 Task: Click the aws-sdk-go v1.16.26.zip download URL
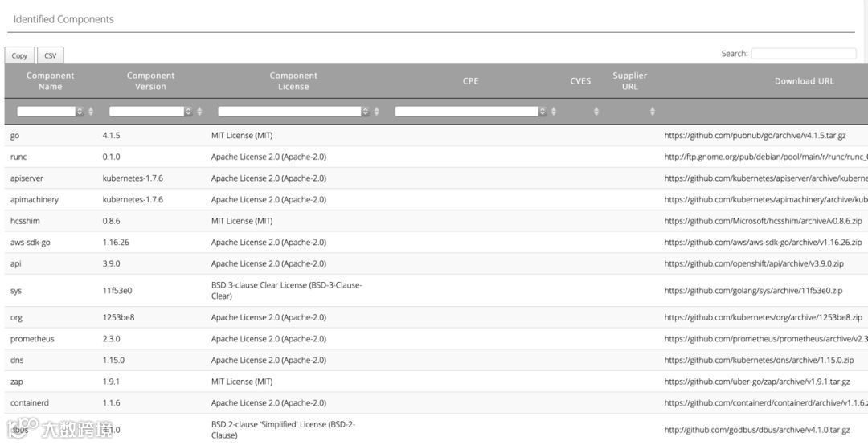(x=763, y=243)
